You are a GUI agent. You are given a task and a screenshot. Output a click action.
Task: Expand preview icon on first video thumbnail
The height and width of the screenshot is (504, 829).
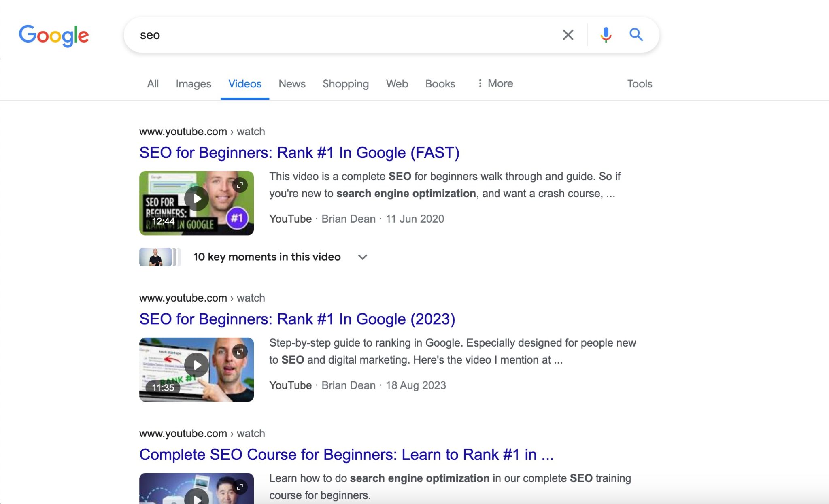point(240,185)
